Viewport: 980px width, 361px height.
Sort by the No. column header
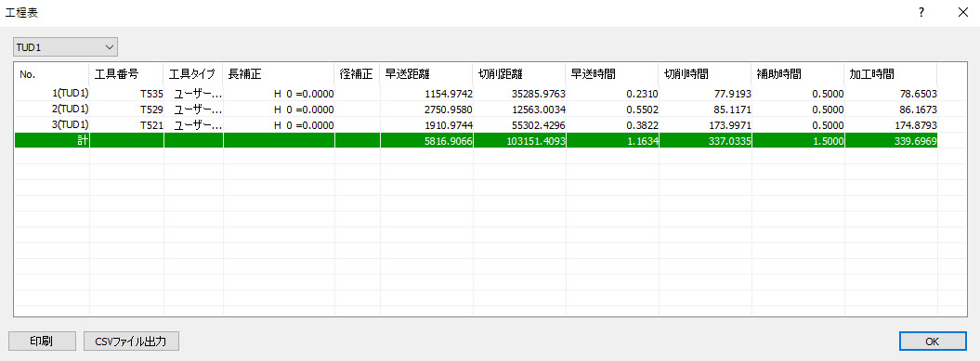[52, 73]
